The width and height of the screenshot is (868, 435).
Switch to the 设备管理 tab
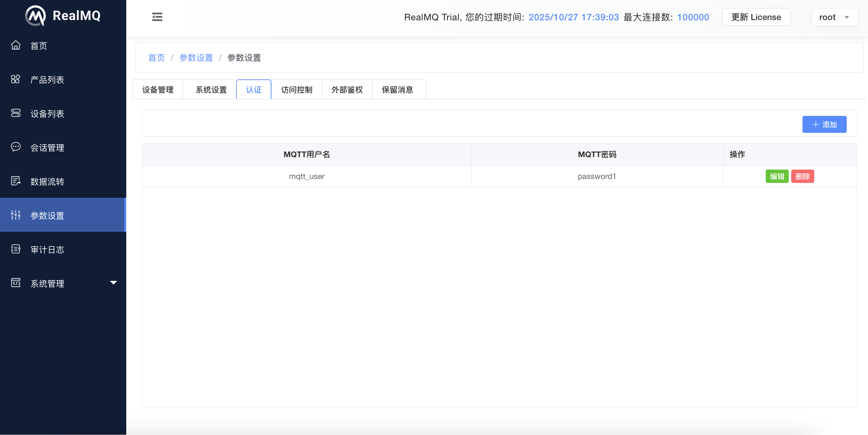pyautogui.click(x=158, y=89)
